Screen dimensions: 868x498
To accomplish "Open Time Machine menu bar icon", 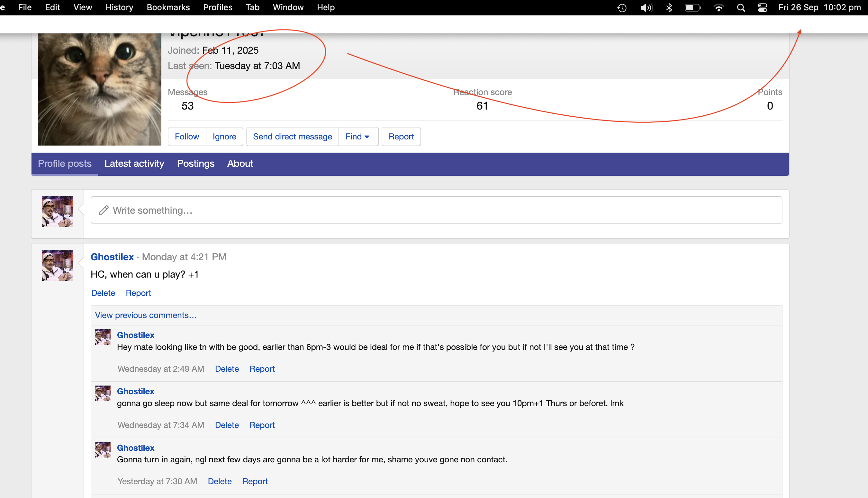I will click(622, 7).
